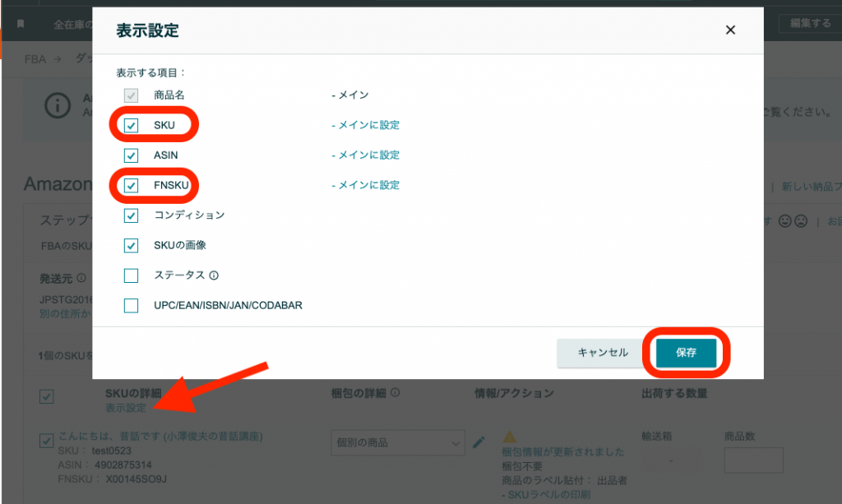Click the sad face feedback icon

pos(801,220)
